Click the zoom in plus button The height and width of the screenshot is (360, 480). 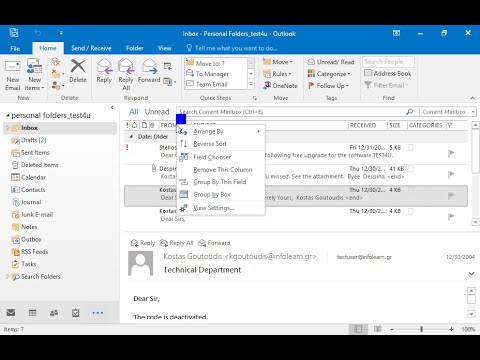(x=451, y=329)
